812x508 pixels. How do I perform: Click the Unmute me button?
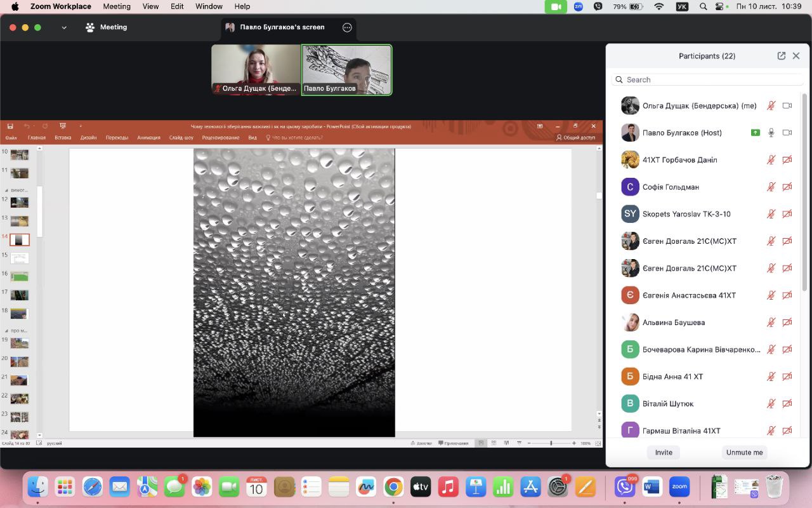[744, 452]
